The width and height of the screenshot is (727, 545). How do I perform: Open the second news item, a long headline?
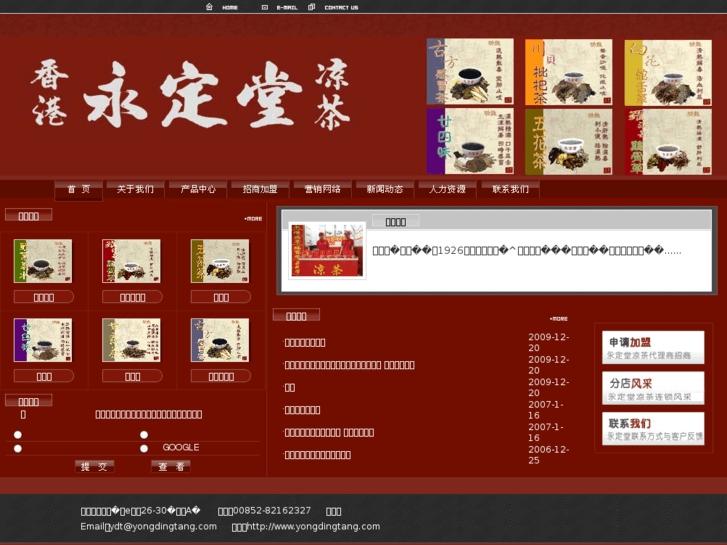(x=350, y=365)
